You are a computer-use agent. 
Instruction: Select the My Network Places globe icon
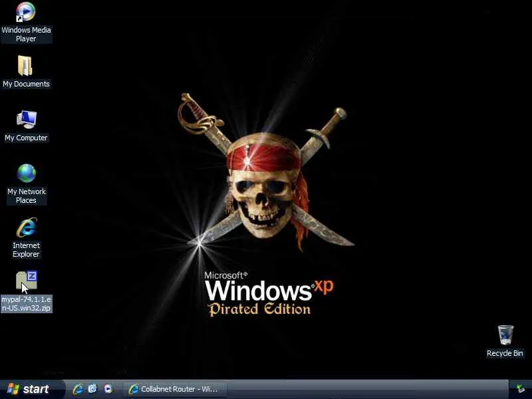click(x=27, y=174)
